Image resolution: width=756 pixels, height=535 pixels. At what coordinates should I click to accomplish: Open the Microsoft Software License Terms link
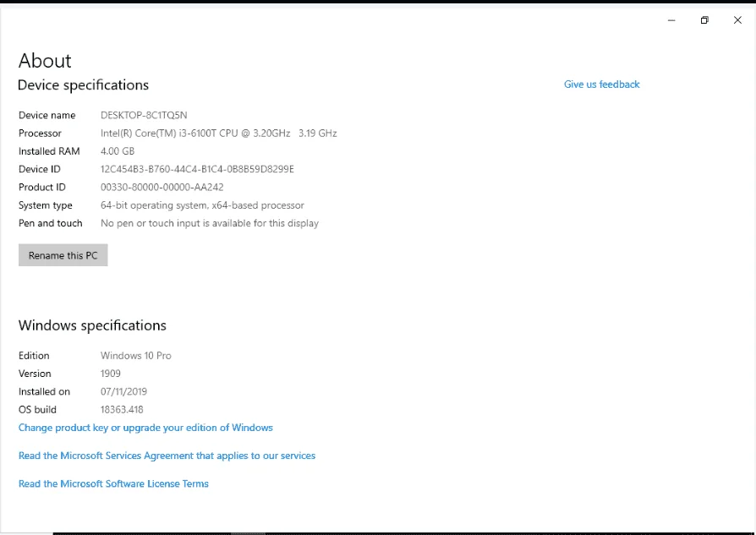click(113, 483)
